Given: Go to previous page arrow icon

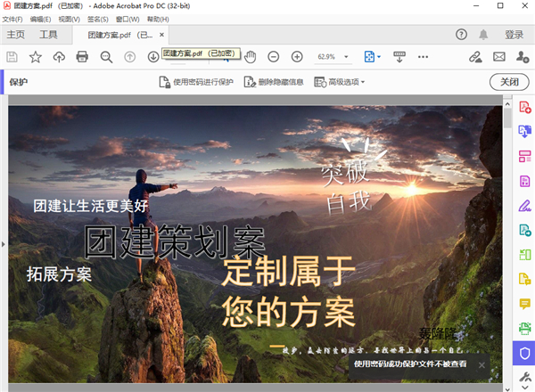Looking at the screenshot, I should [x=129, y=57].
